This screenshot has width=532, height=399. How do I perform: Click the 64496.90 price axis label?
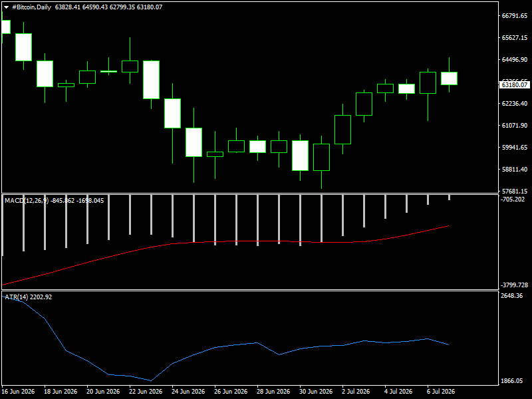(x=515, y=59)
